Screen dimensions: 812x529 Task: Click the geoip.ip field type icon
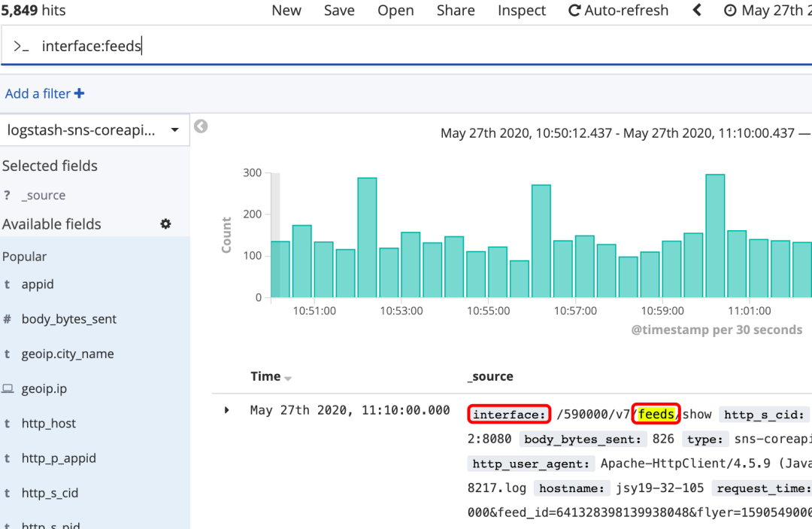click(x=8, y=389)
